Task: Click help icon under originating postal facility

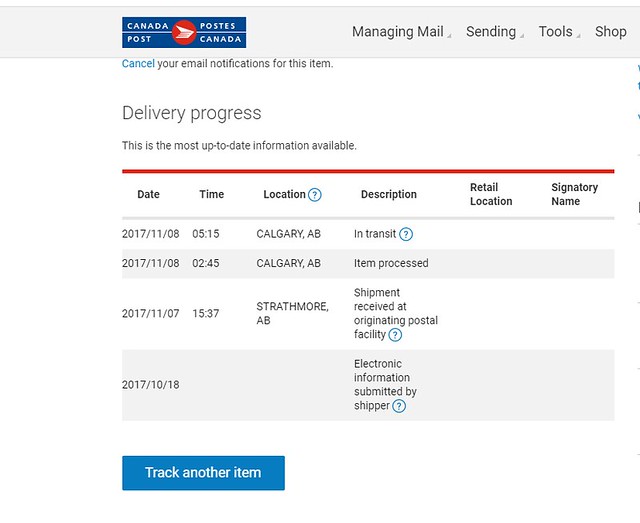Action: 396,335
